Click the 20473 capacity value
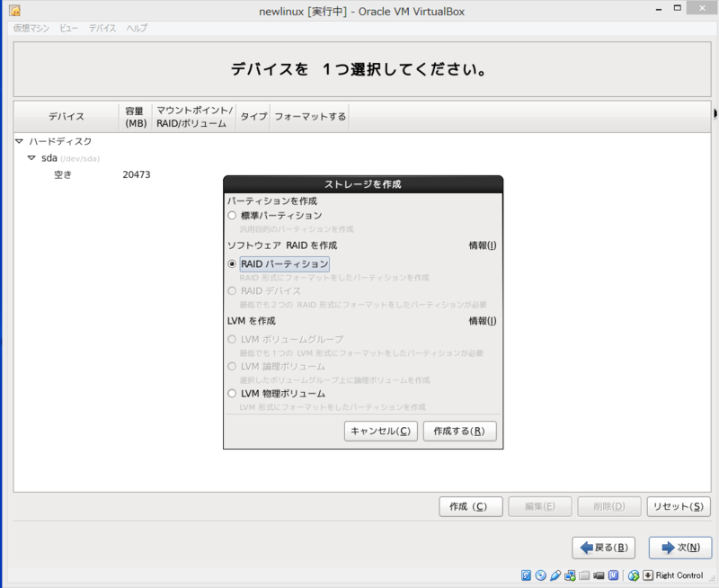 coord(137,174)
